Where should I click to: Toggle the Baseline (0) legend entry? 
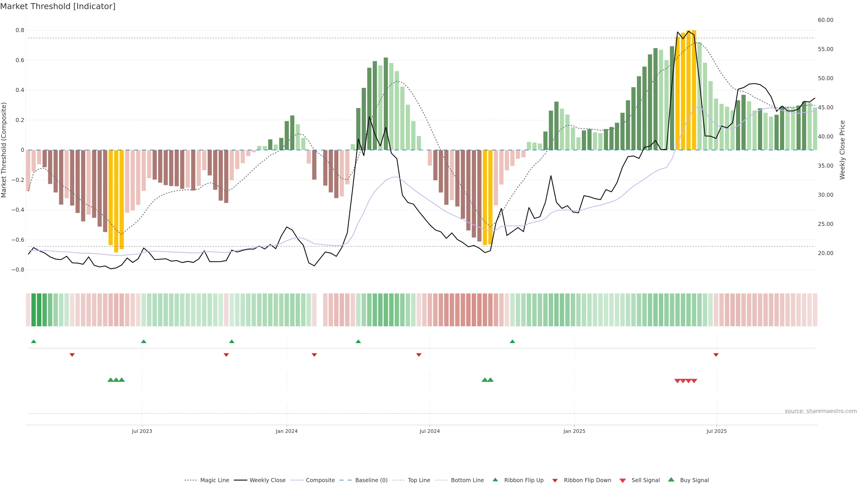[x=371, y=480]
